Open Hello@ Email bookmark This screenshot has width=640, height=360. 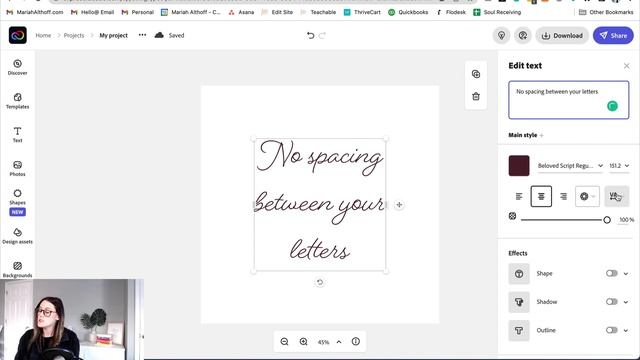(92, 12)
